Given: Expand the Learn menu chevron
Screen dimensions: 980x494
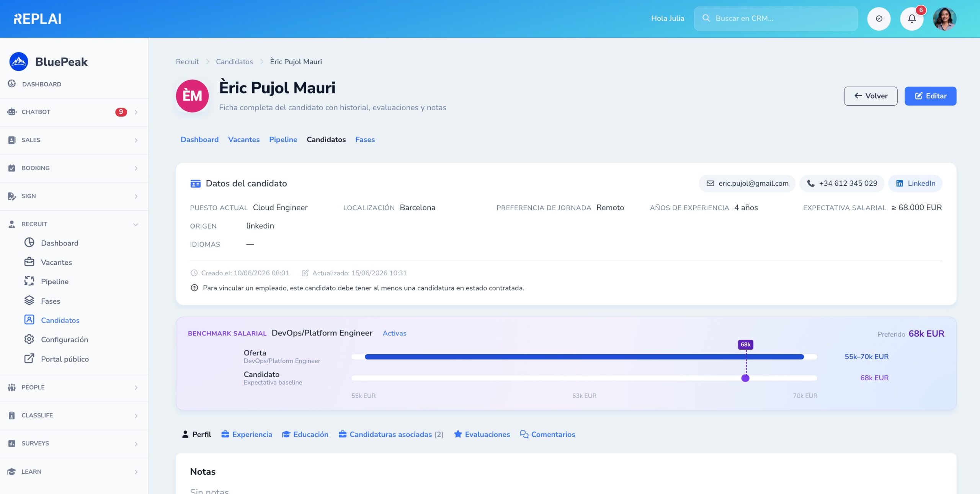Looking at the screenshot, I should click(x=136, y=472).
